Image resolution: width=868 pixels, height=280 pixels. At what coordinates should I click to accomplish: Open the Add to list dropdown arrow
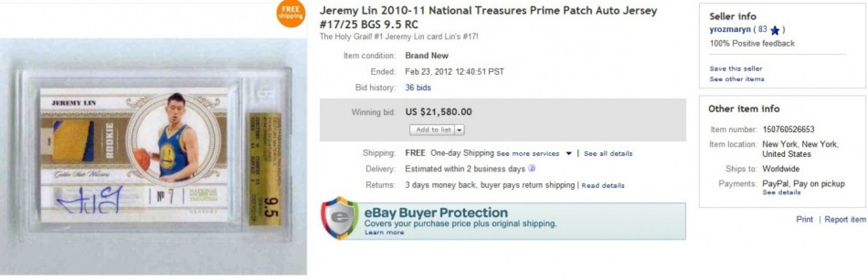pyautogui.click(x=460, y=129)
